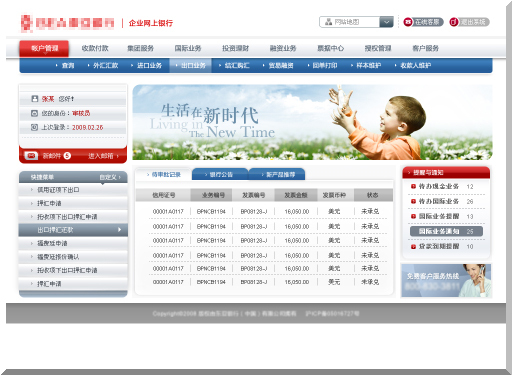Open the 国际业务通知 highlighted reminder

click(x=446, y=231)
